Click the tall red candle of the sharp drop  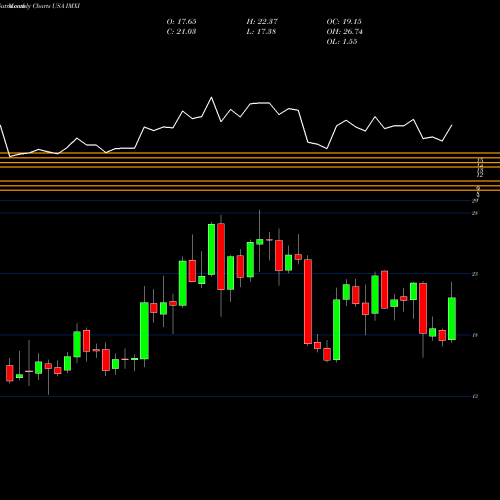coord(308,302)
